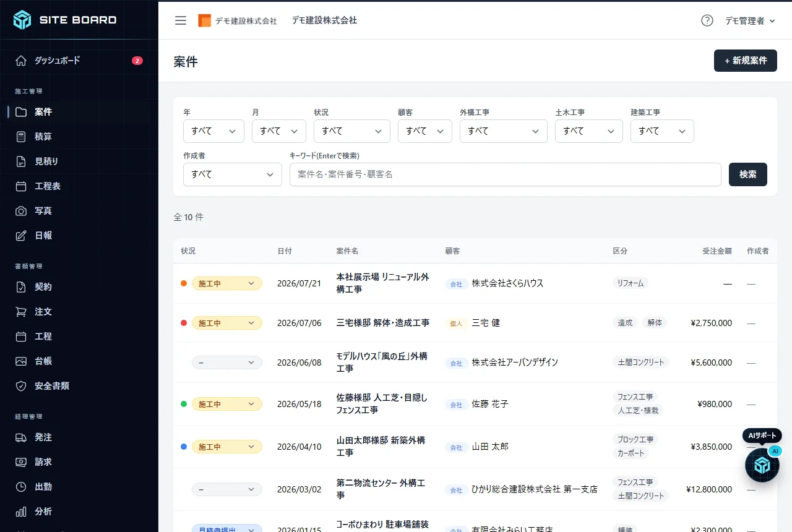
Task: Click the 積算 calculator icon
Action: (x=21, y=137)
